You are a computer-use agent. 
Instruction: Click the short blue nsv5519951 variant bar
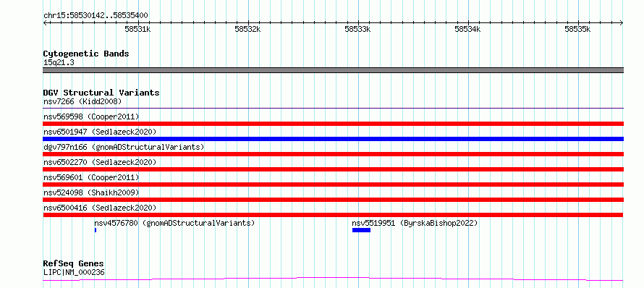click(x=361, y=230)
